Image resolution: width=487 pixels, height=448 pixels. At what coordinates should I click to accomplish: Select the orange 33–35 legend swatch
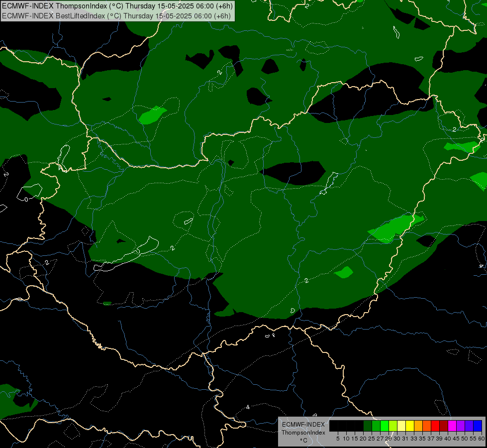[418, 426]
